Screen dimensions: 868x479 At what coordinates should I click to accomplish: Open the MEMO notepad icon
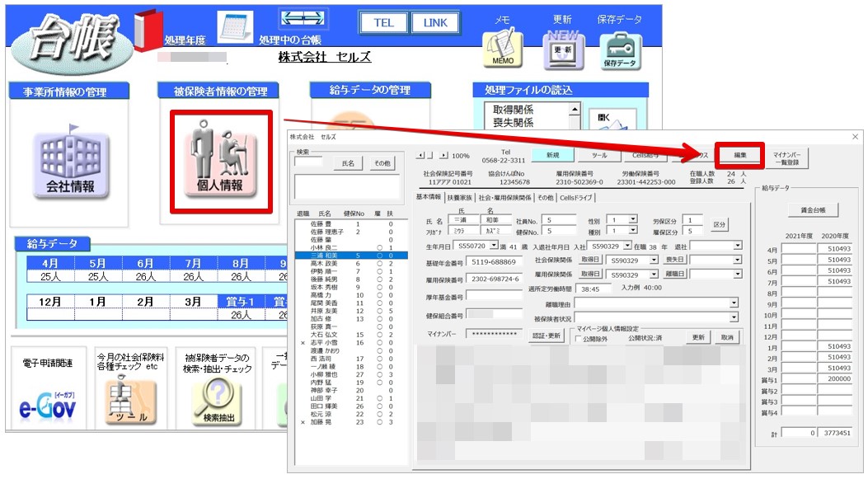(502, 48)
